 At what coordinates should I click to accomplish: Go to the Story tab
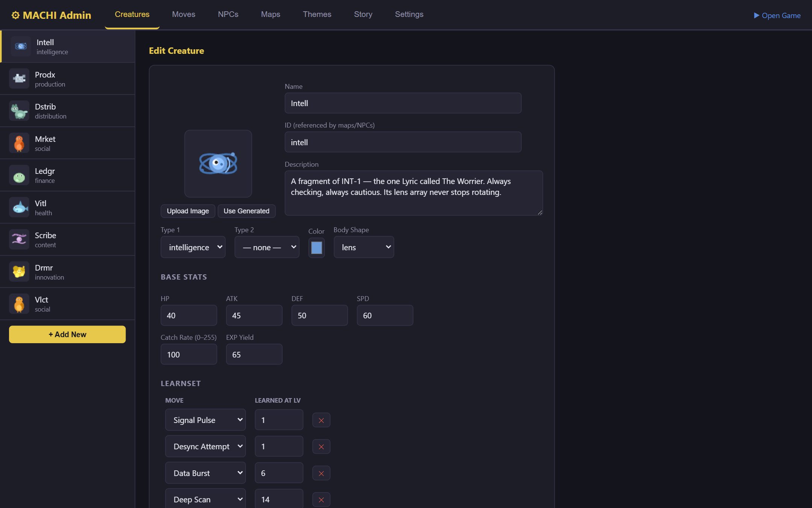click(363, 14)
